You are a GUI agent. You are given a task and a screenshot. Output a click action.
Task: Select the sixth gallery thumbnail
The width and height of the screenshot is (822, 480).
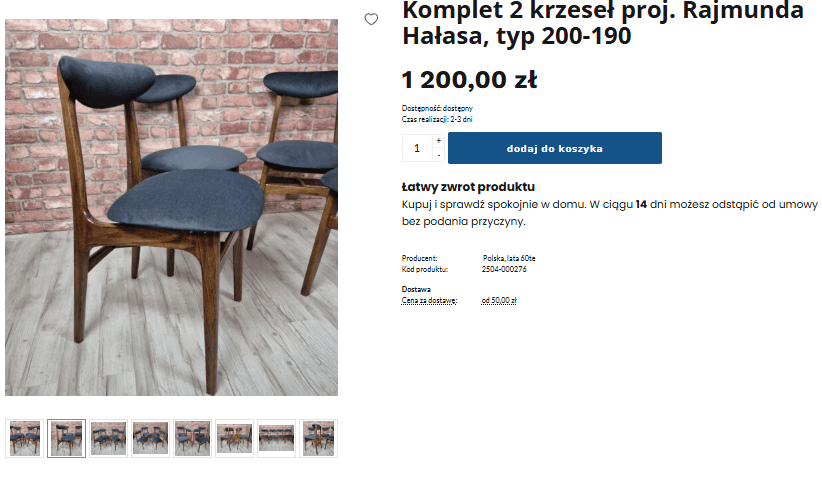coord(234,439)
